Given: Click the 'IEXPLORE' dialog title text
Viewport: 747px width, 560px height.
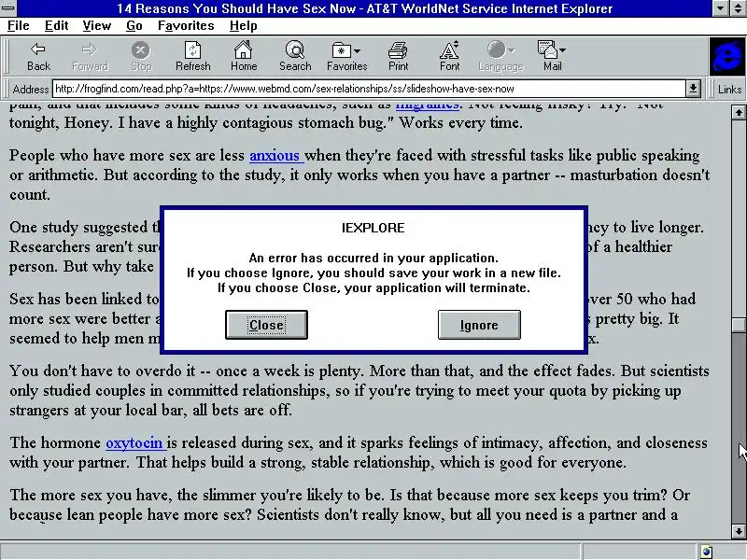Looking at the screenshot, I should tap(373, 228).
